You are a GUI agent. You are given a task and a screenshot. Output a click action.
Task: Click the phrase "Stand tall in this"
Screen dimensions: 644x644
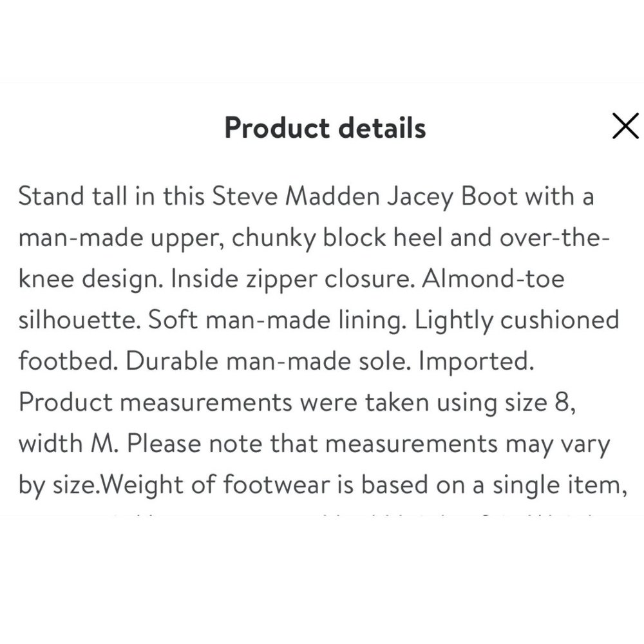pos(111,196)
